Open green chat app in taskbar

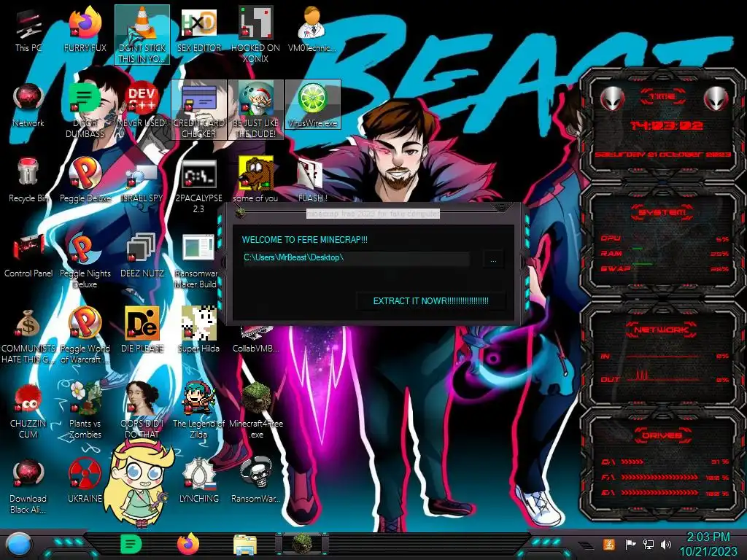(131, 544)
